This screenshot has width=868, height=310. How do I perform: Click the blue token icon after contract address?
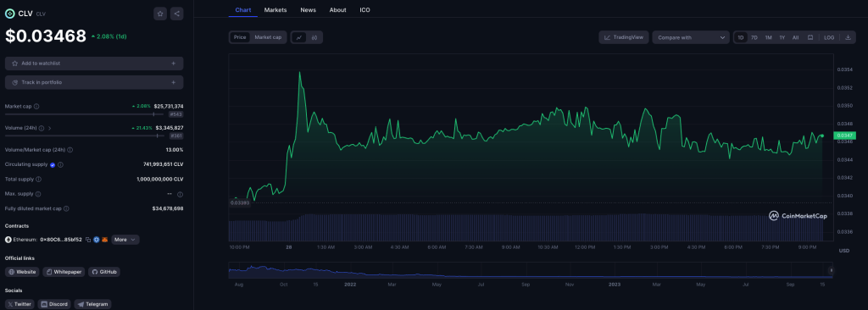point(97,240)
